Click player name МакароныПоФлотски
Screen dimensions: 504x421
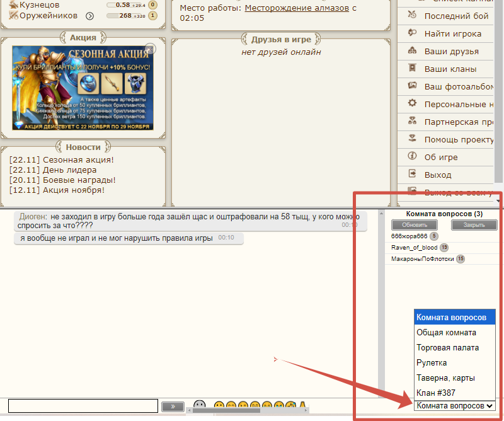point(422,259)
